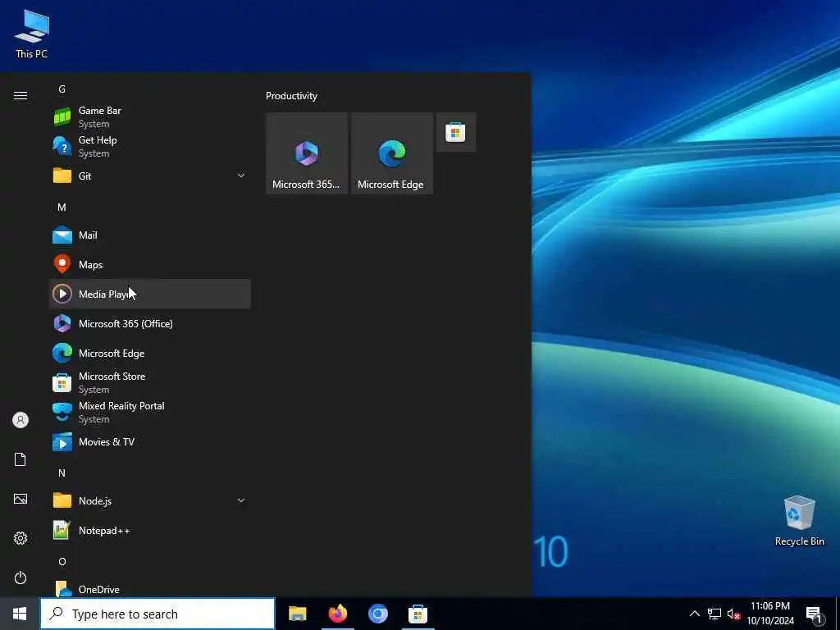Open Settings gear in Start sidebar
The image size is (840, 630).
[21, 538]
